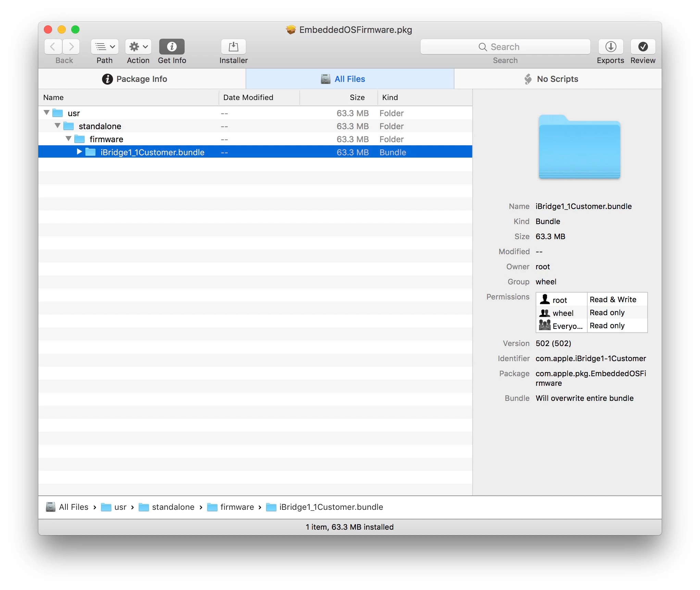Click the 63.3 MB size in info panel
700x590 pixels.
550,236
